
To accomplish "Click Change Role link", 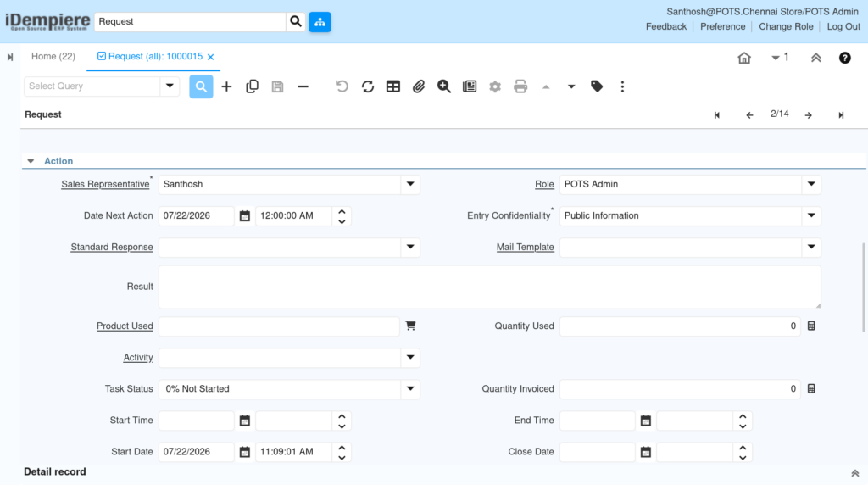I will 786,26.
